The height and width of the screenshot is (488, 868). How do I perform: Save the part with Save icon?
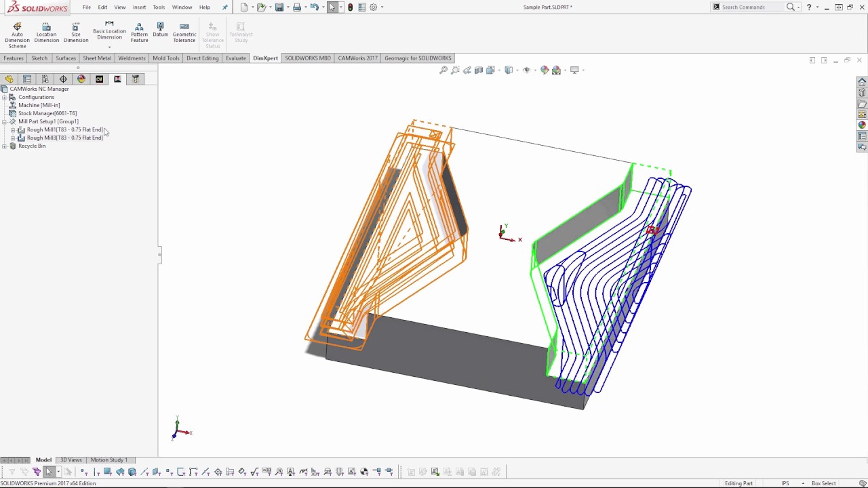pyautogui.click(x=279, y=7)
